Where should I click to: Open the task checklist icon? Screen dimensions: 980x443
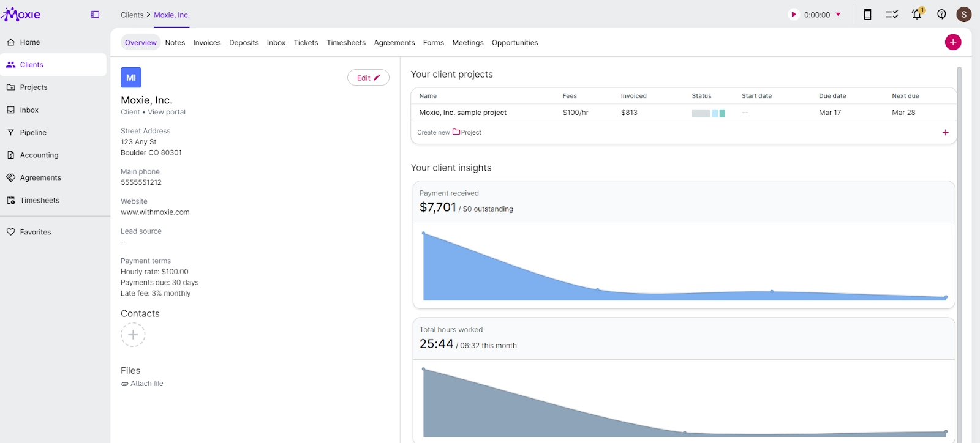coord(892,15)
